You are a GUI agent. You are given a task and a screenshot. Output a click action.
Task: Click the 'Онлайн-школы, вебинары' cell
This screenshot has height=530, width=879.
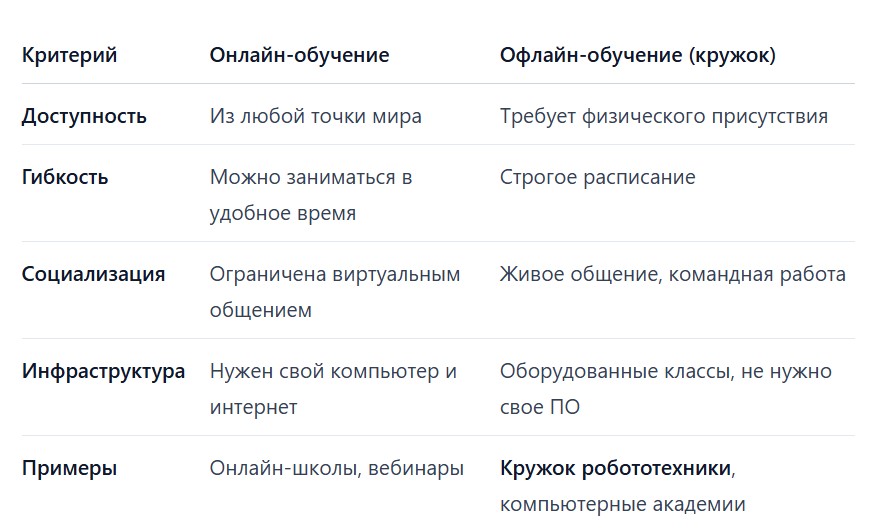(x=337, y=468)
